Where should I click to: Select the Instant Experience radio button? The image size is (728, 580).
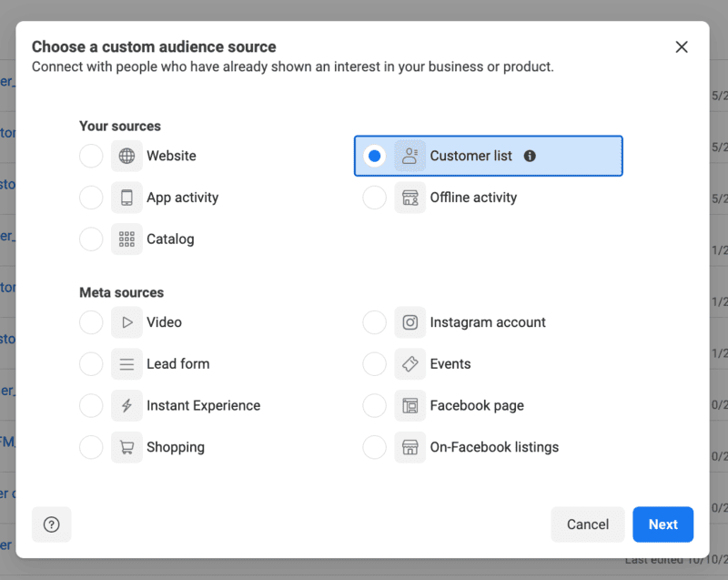click(91, 406)
